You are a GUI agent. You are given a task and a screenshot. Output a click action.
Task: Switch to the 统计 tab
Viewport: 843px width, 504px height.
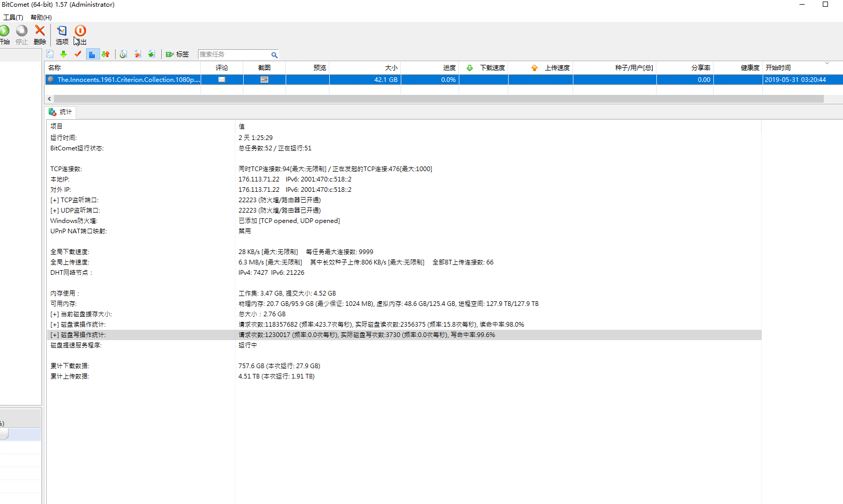[x=61, y=112]
